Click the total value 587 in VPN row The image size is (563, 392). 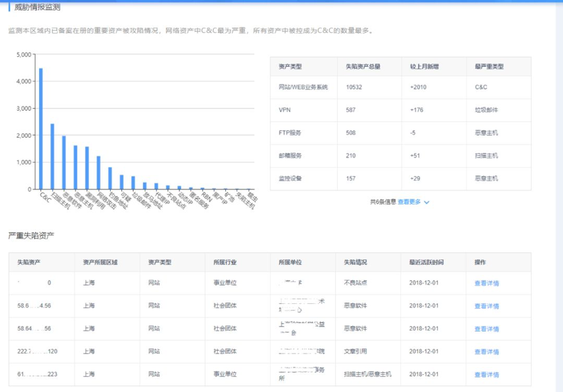350,110
